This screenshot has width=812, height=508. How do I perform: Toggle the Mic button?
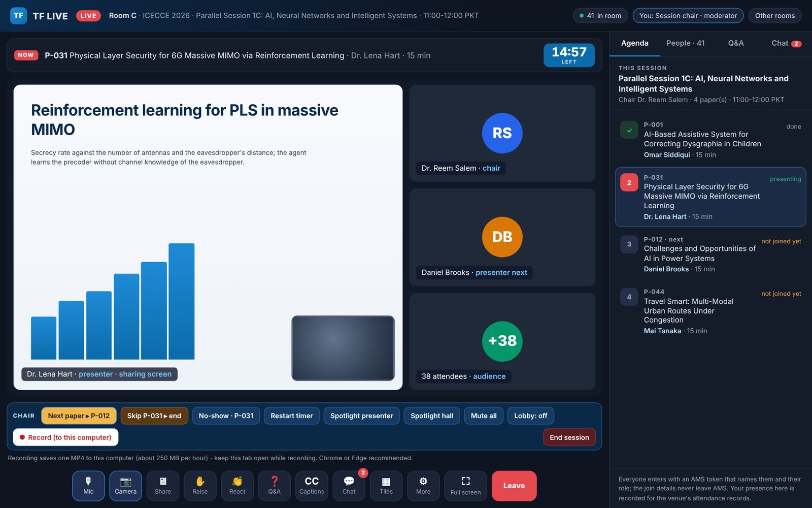coord(88,486)
